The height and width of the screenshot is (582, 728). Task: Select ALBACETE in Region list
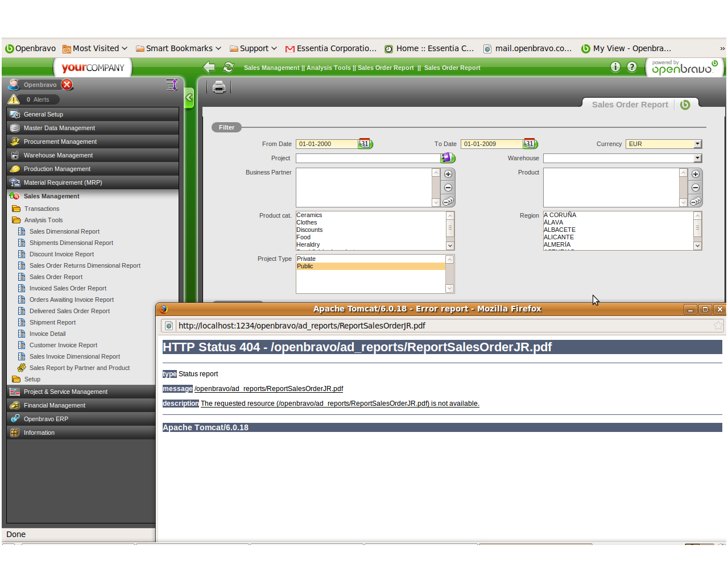[x=618, y=230]
